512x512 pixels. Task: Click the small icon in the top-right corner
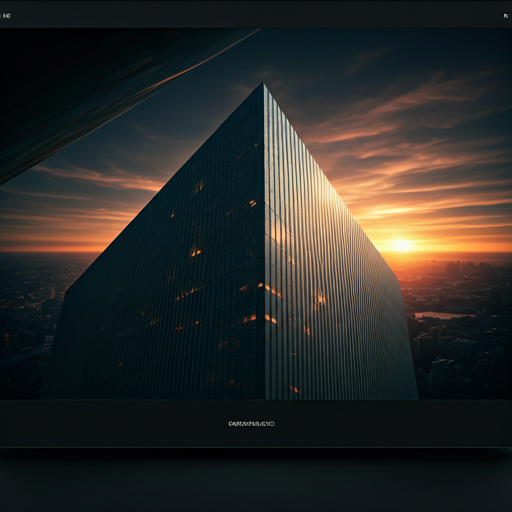[505, 16]
